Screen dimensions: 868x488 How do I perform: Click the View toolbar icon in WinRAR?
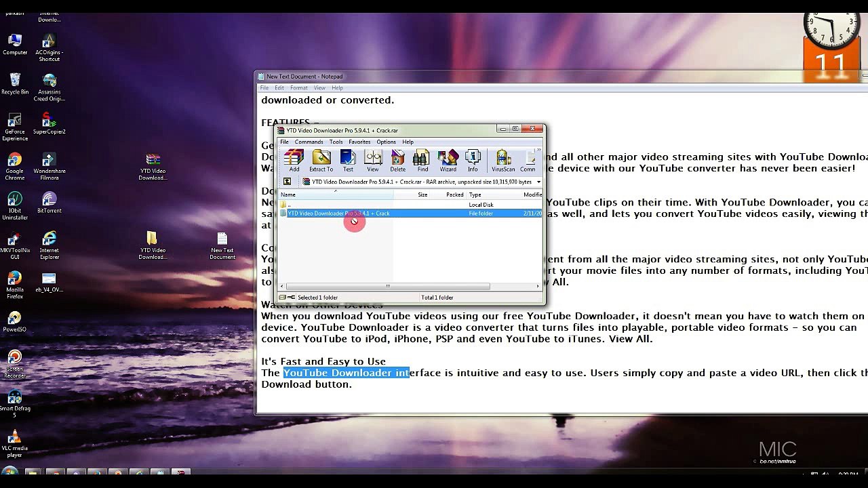[x=373, y=161]
